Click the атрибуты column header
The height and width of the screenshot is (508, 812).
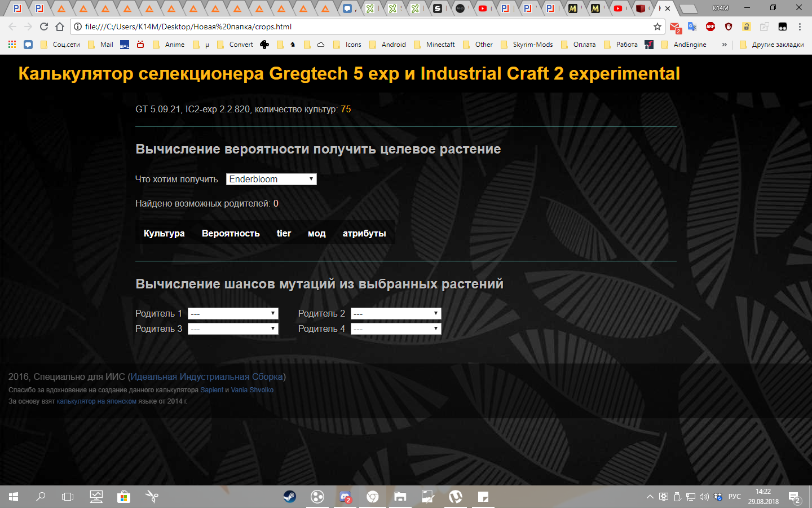[364, 233]
